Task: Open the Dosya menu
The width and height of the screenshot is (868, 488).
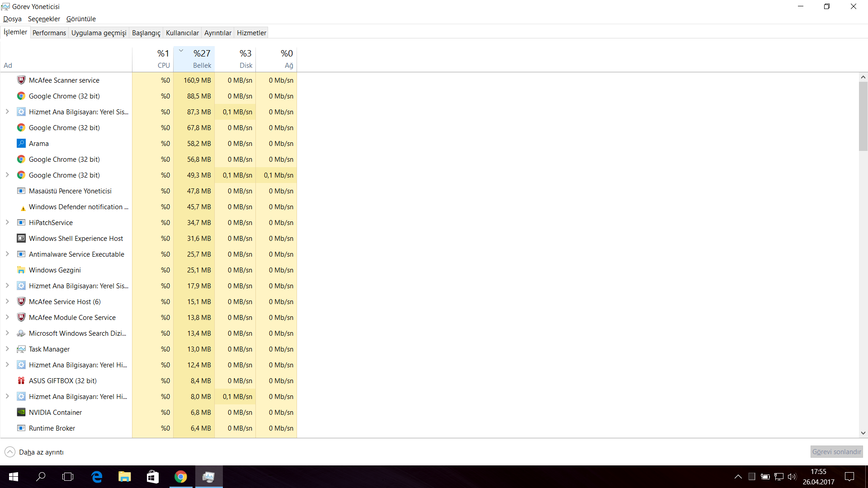Action: point(12,19)
